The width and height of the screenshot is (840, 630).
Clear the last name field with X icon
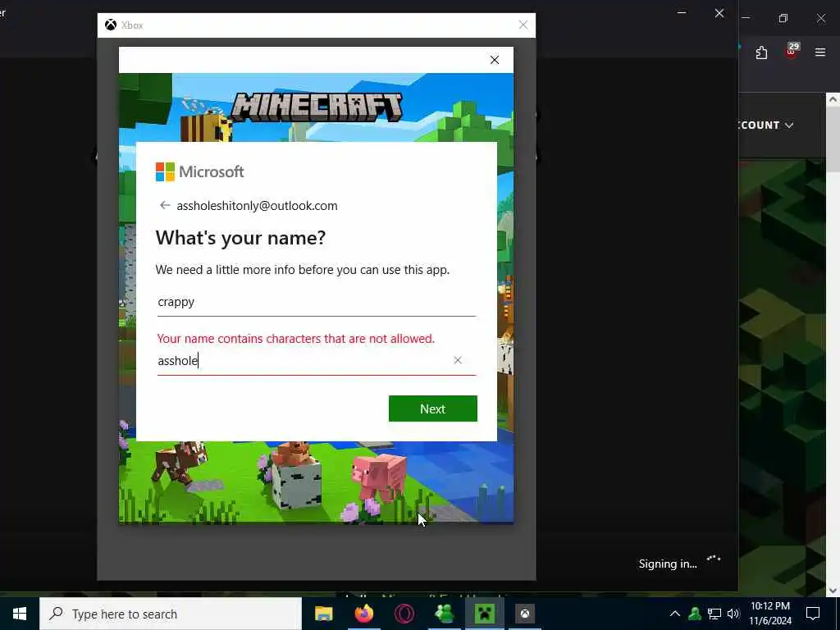tap(458, 361)
